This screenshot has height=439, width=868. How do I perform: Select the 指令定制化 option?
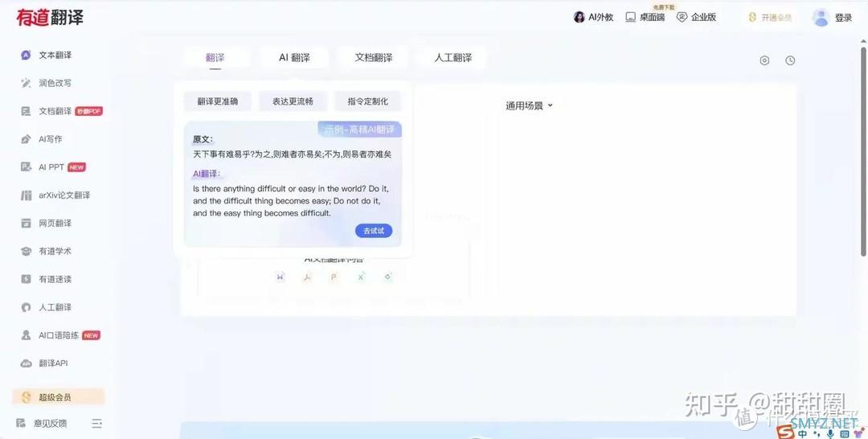point(367,101)
